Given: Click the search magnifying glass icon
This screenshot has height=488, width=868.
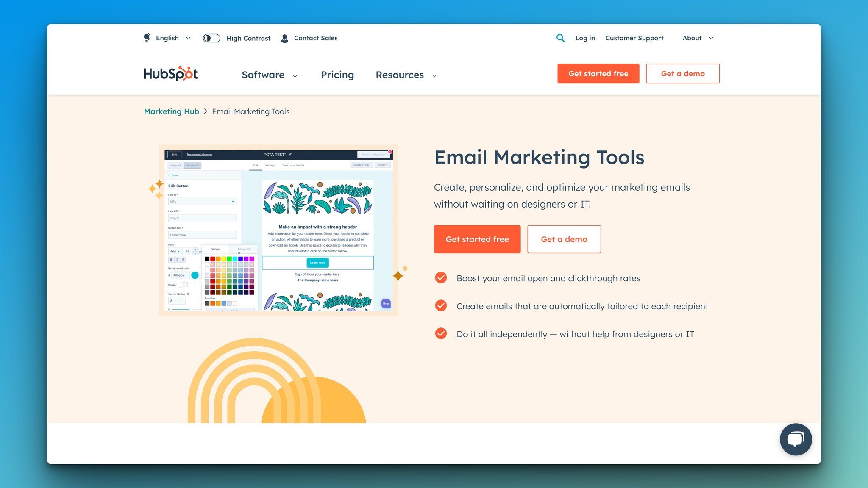Looking at the screenshot, I should (x=561, y=38).
